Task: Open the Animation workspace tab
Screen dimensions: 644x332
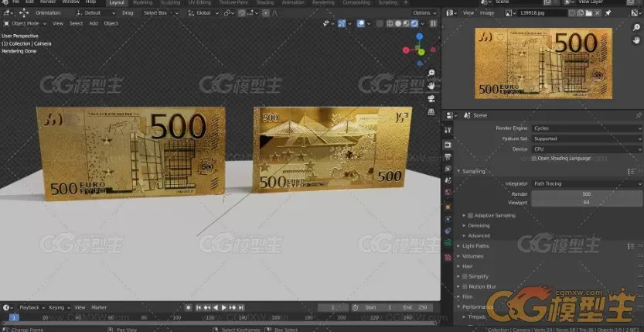Action: [293, 2]
